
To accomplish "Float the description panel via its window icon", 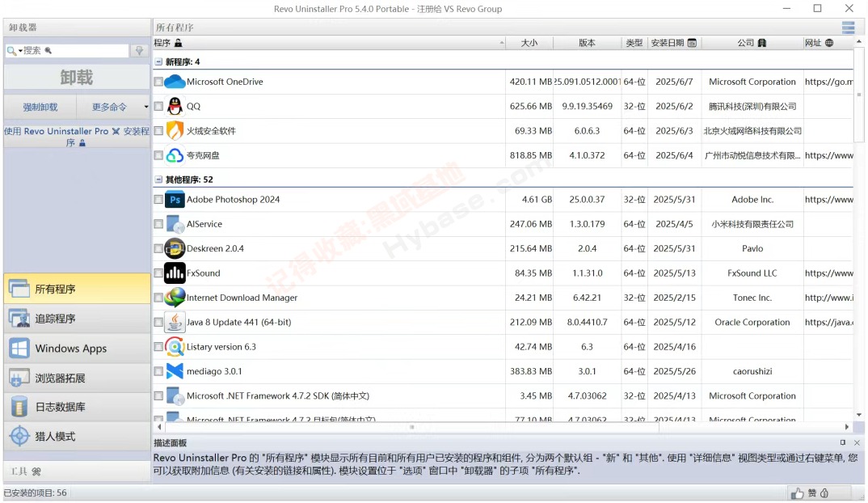I will pos(842,442).
